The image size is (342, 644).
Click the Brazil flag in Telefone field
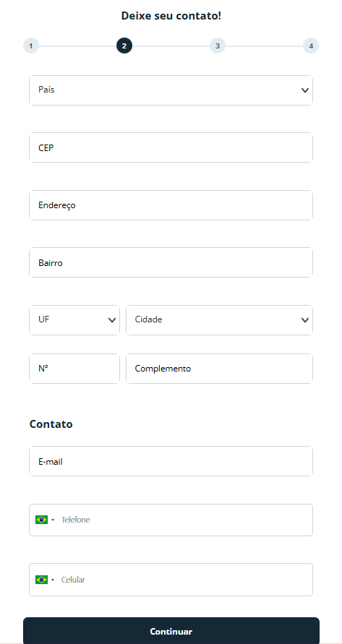point(41,520)
